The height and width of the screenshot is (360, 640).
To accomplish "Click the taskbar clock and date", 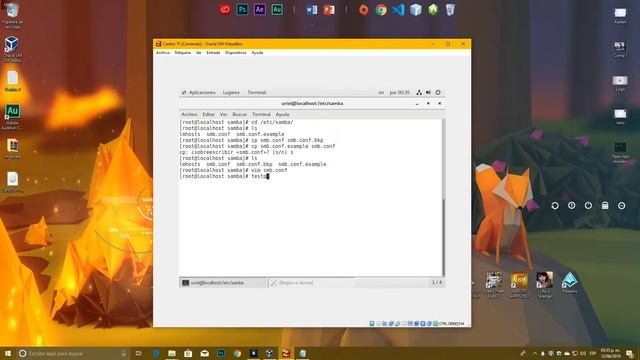I will pos(610,353).
